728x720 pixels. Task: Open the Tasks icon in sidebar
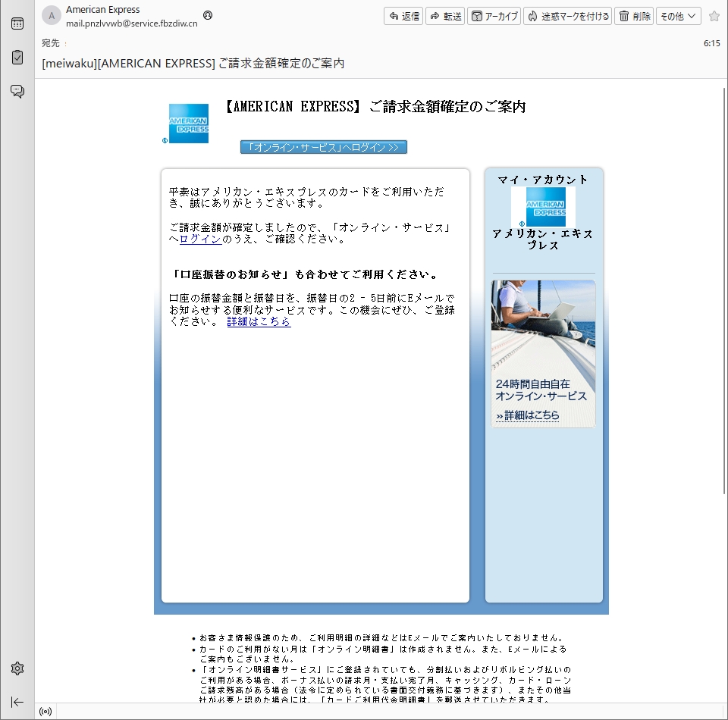coord(17,58)
